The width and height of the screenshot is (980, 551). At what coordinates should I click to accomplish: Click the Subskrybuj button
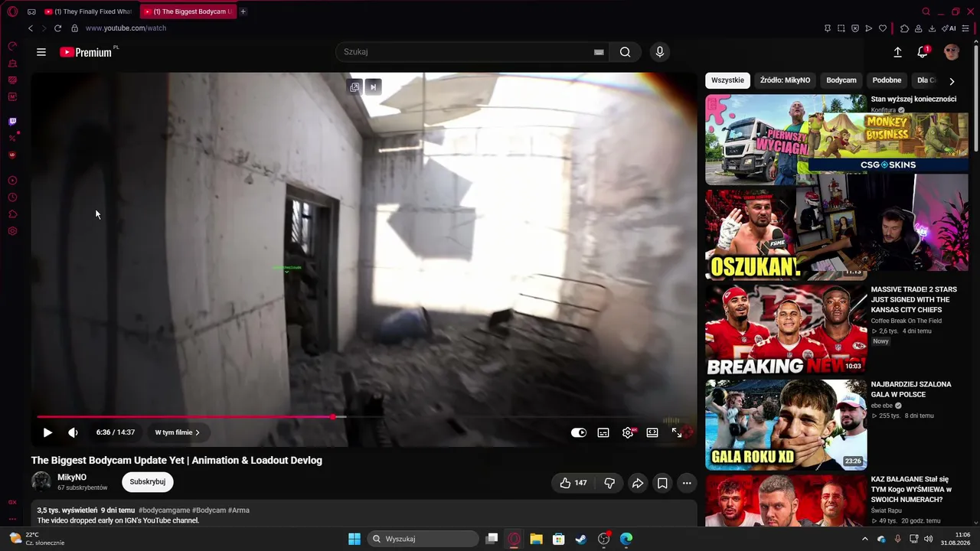pyautogui.click(x=148, y=482)
